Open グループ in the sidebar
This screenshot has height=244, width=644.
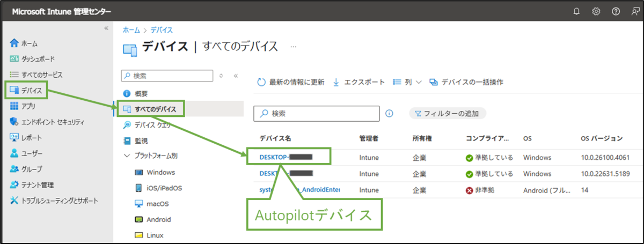coord(26,169)
